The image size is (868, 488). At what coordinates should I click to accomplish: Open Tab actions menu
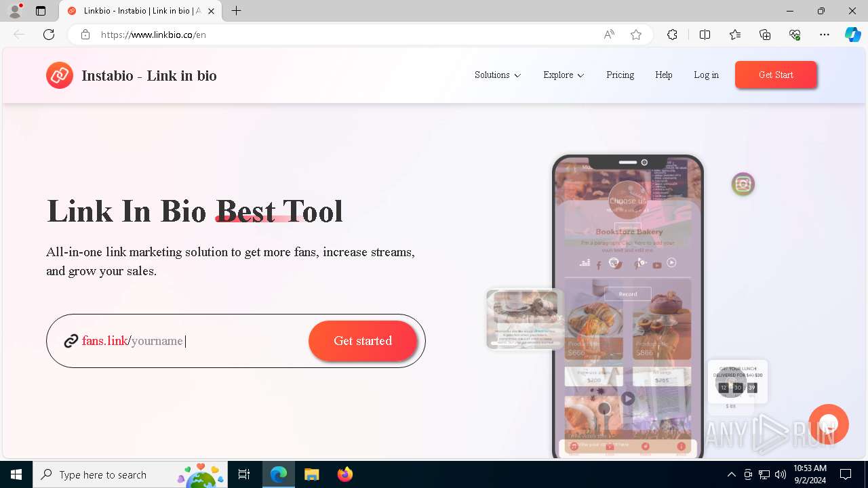click(41, 11)
